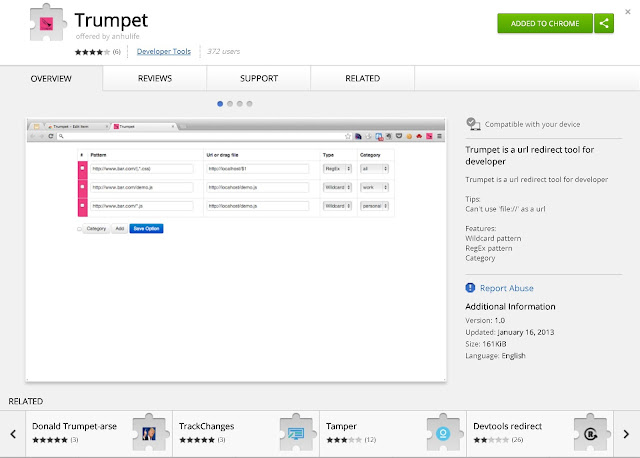Viewport: 640px width, 458px height.
Task: Open the Tamper related title
Action: pos(341,426)
